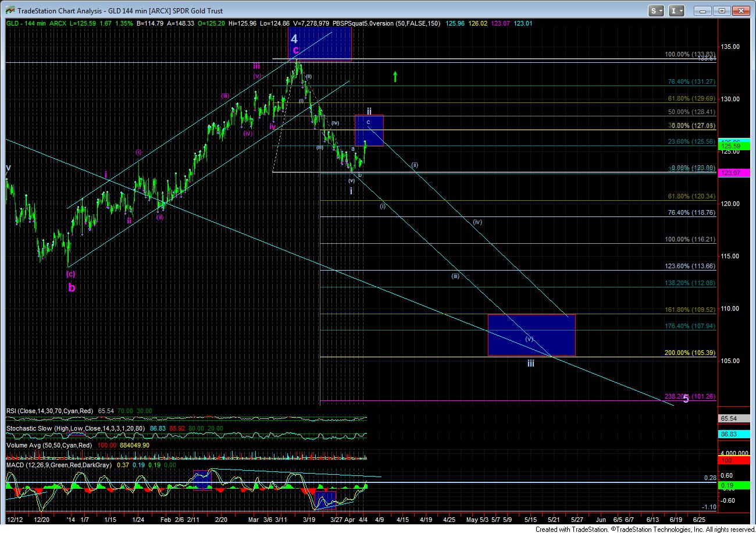This screenshot has height=533, width=756.
Task: Maximize the Chart Analysis window
Action: pyautogui.click(x=722, y=10)
